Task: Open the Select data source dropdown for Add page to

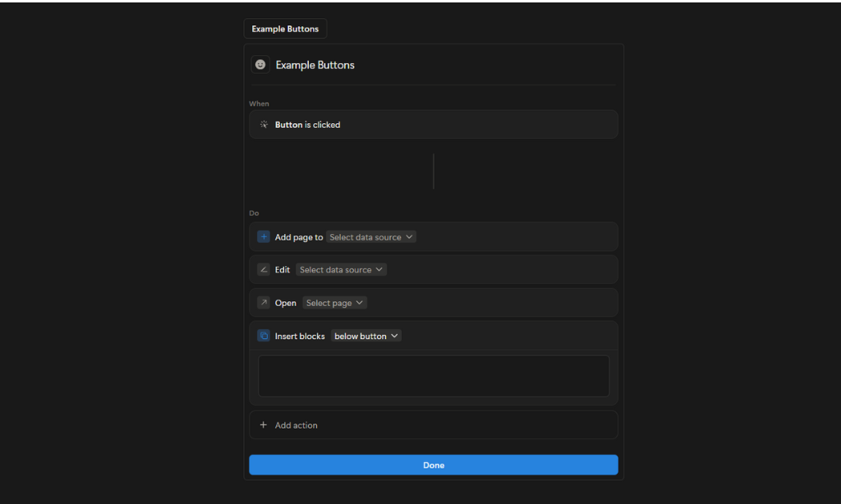Action: (x=370, y=236)
